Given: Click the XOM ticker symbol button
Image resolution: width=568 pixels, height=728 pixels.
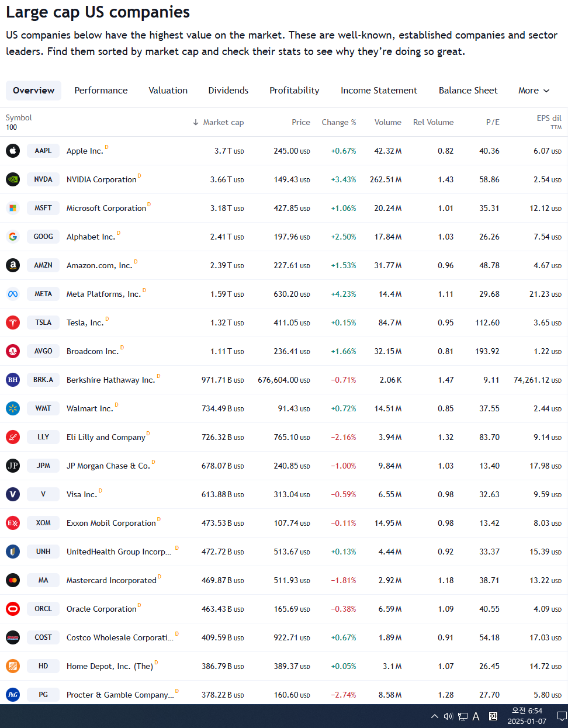Looking at the screenshot, I should coord(43,523).
